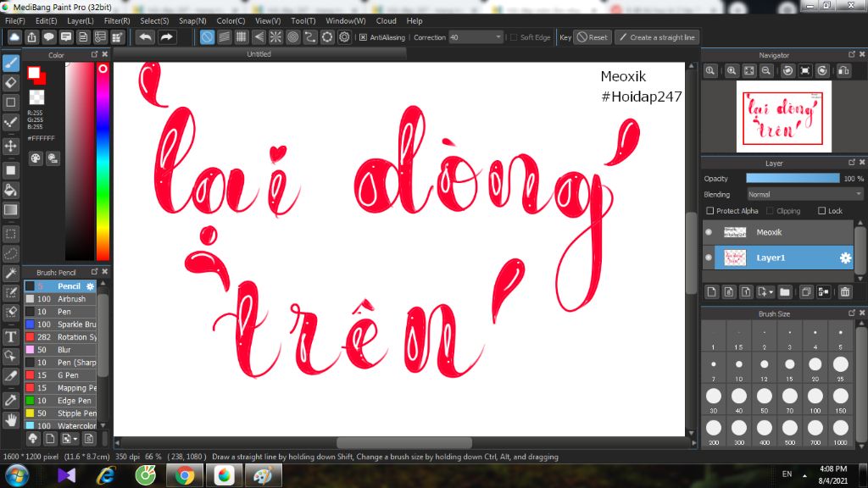The height and width of the screenshot is (488, 868).
Task: Toggle AntiAliasing checkbox
Action: (363, 37)
